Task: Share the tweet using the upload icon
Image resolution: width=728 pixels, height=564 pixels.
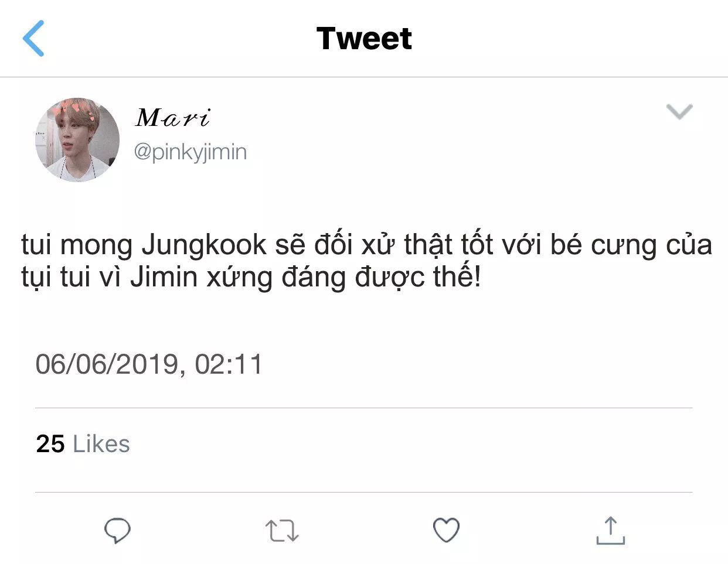Action: [x=610, y=531]
